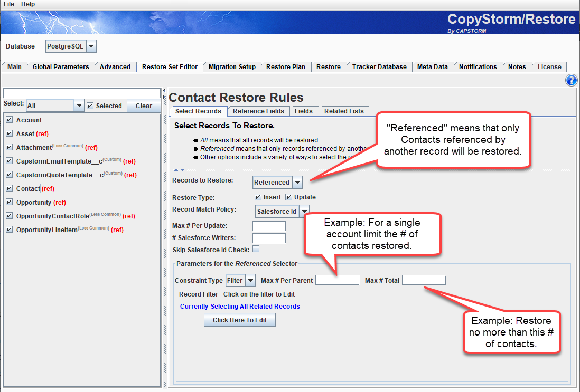Switch to the Advanced tab

click(x=115, y=67)
